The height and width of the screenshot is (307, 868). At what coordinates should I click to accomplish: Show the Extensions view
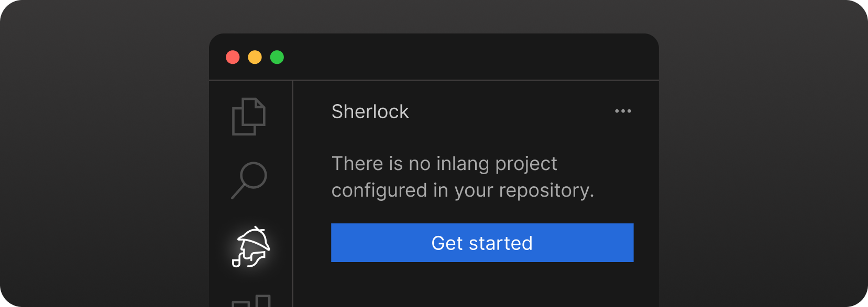(251, 301)
